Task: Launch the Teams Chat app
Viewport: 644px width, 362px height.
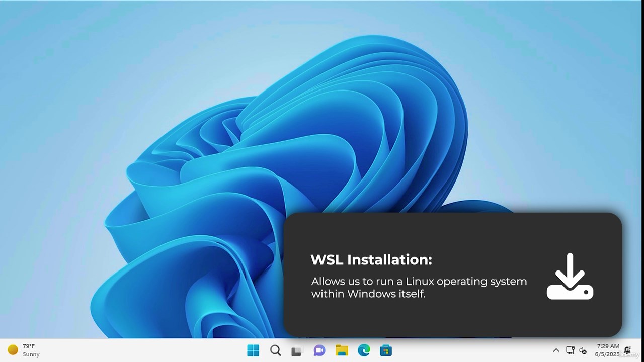Action: pos(319,350)
